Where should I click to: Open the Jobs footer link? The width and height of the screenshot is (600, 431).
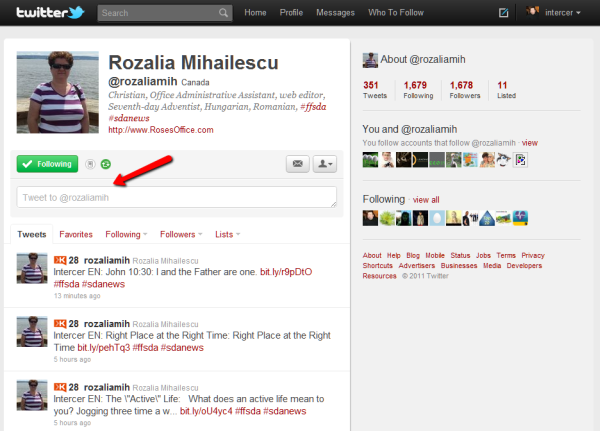483,255
